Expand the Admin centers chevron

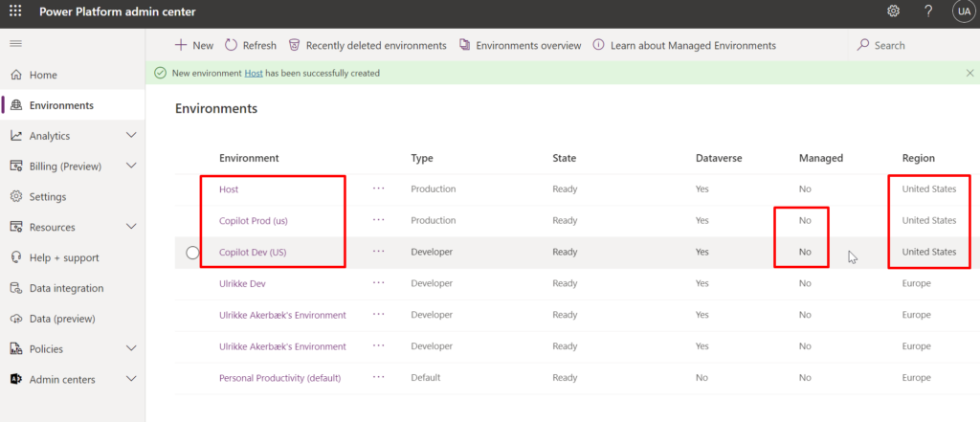[131, 379]
